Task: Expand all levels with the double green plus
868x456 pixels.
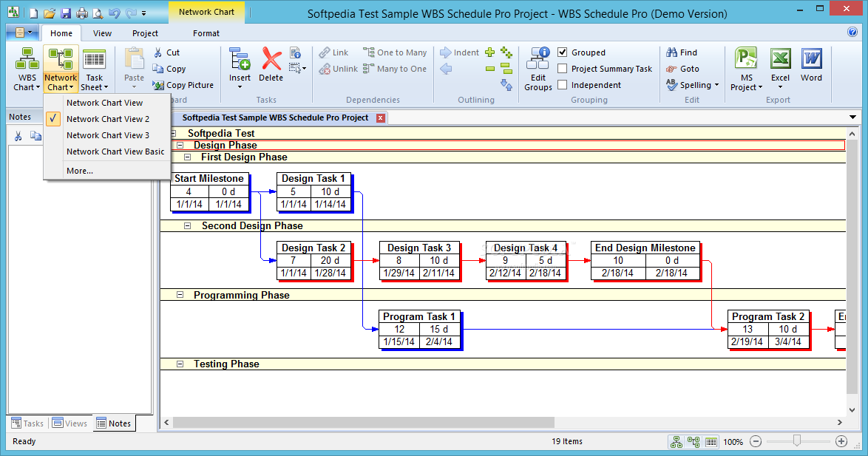Action: [x=506, y=52]
